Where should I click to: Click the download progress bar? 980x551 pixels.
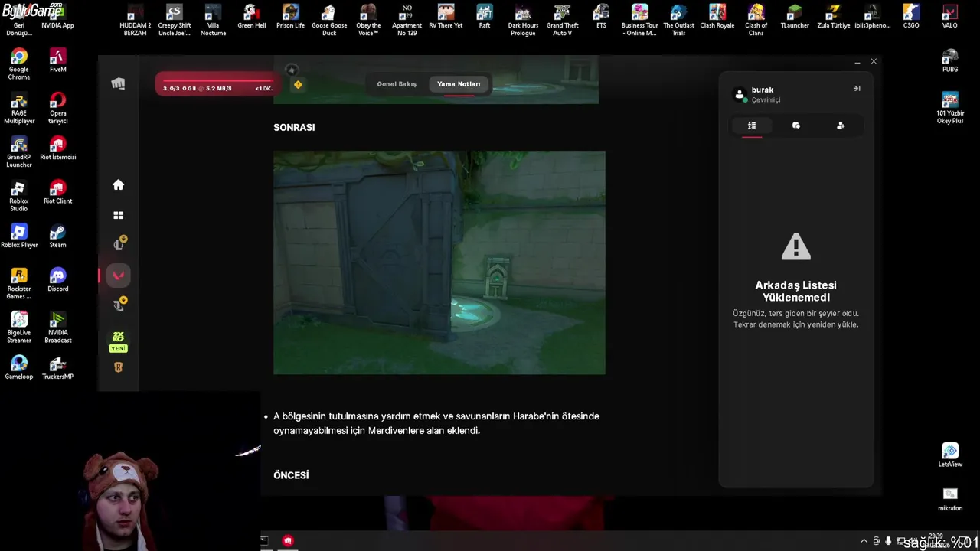coord(217,84)
